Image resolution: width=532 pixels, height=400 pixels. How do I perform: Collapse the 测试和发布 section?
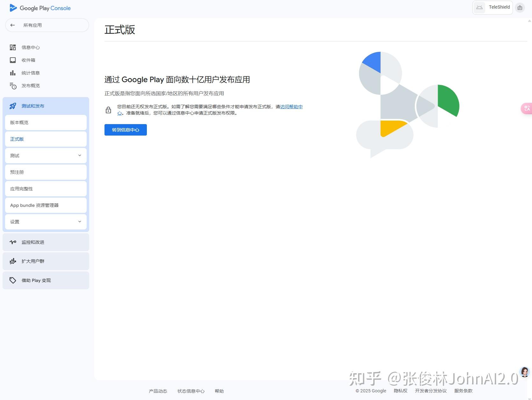[x=46, y=106]
